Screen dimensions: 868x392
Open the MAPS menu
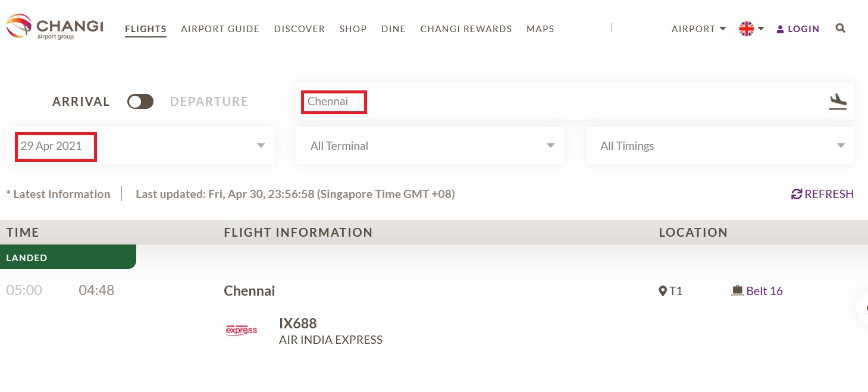point(540,29)
